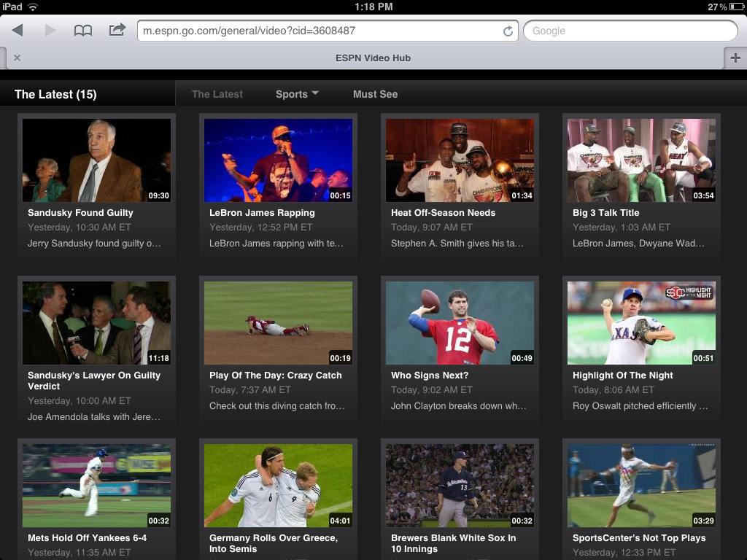Open the Brewers Blank White Sox thumbnail

click(x=460, y=486)
